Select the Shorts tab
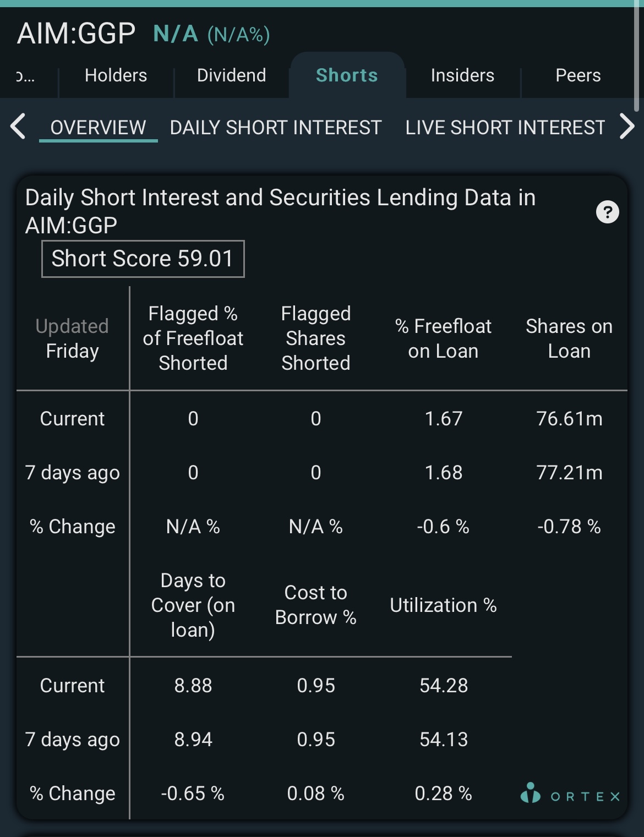This screenshot has width=644, height=837. [347, 75]
